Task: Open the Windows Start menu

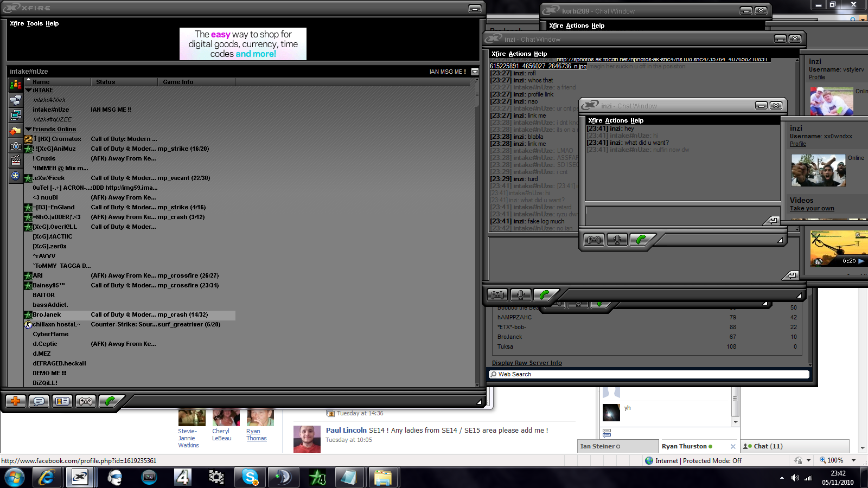Action: [15, 478]
